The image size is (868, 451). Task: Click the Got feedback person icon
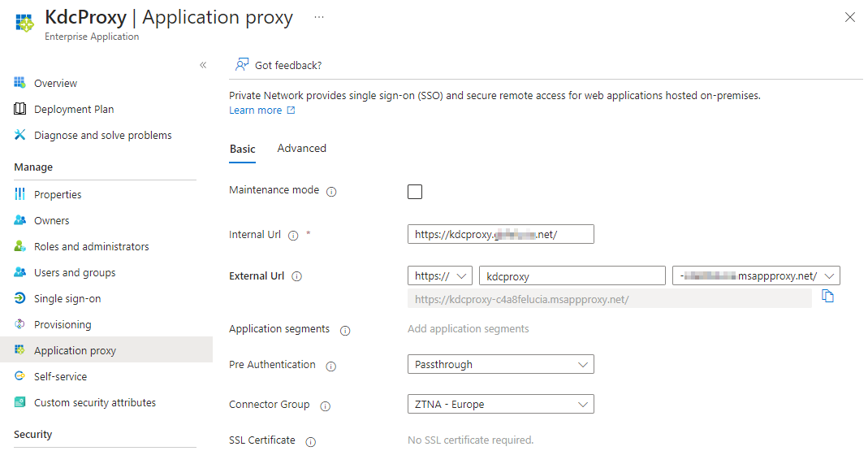(x=241, y=65)
